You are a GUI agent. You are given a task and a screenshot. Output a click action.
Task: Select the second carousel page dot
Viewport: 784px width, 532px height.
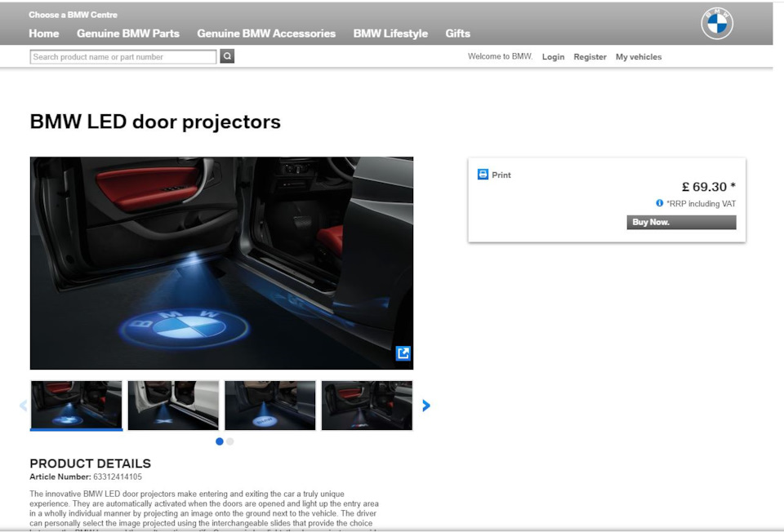coord(230,441)
